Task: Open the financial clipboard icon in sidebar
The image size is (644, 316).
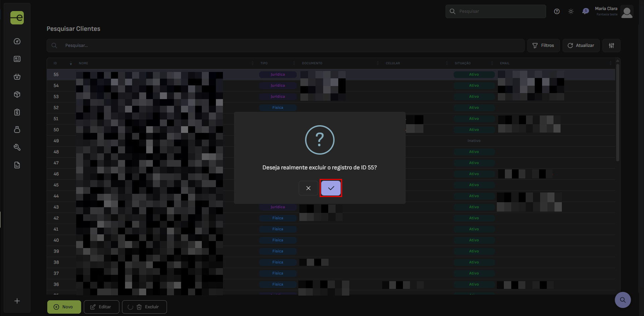Action: pyautogui.click(x=17, y=112)
